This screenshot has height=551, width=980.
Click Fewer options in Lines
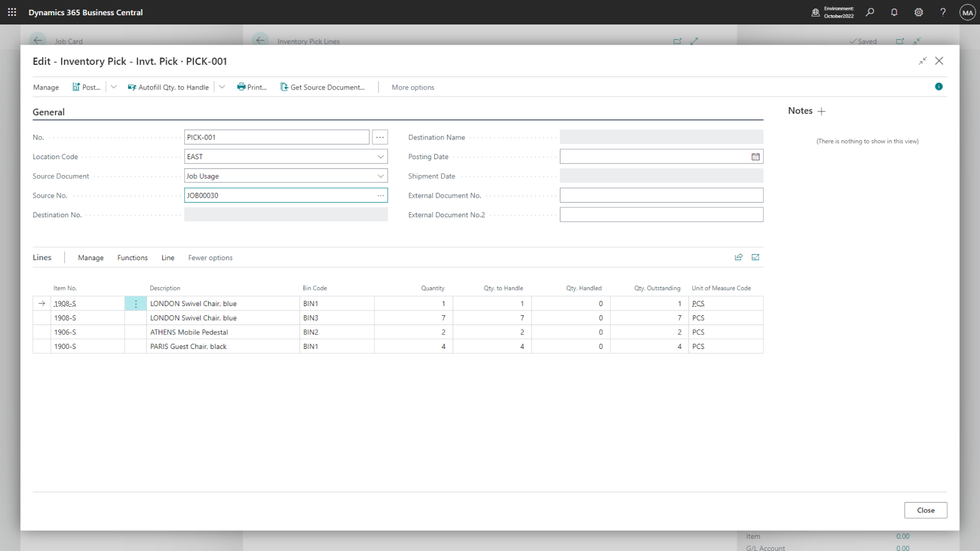pyautogui.click(x=210, y=258)
